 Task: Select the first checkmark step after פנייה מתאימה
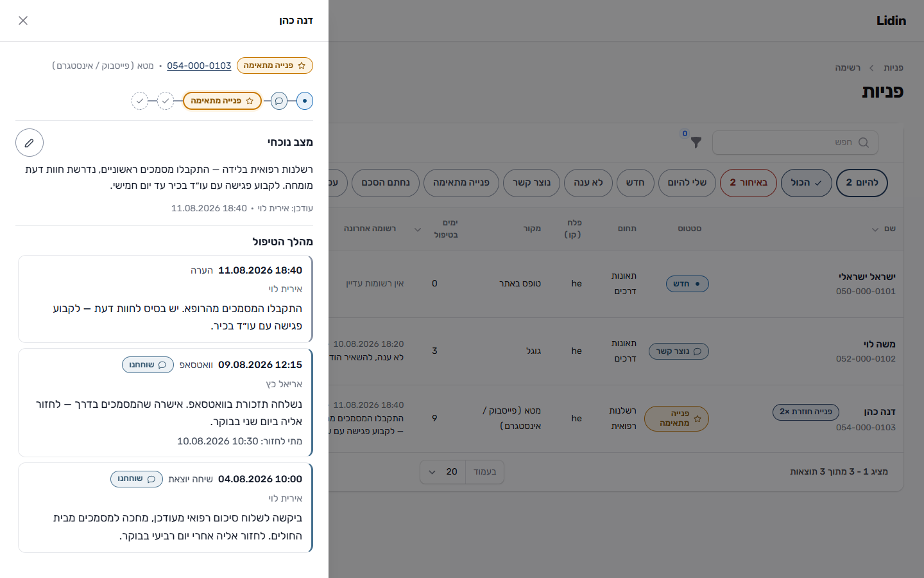166,101
